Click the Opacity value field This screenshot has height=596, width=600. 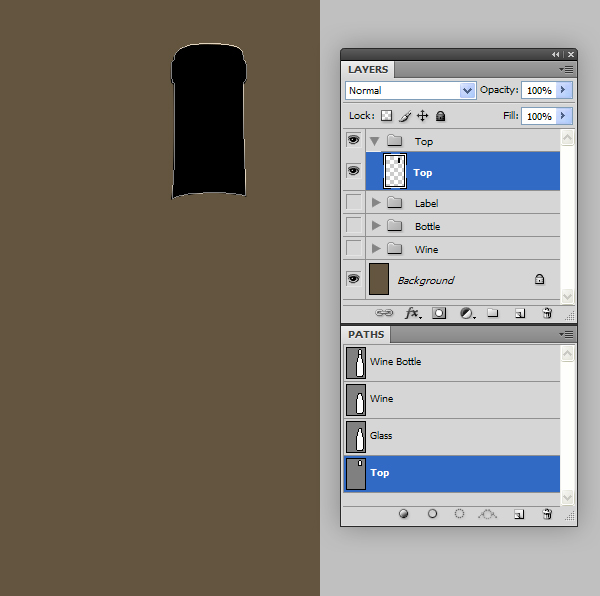(539, 90)
